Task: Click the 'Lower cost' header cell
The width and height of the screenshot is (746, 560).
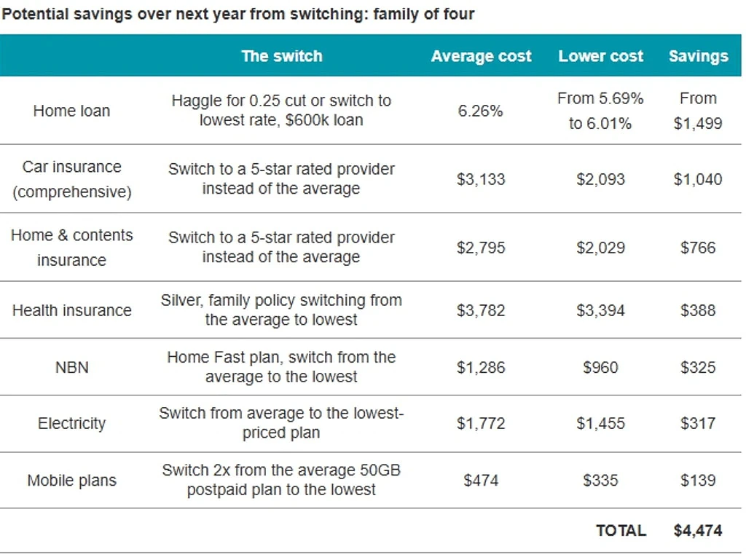Action: click(x=600, y=56)
